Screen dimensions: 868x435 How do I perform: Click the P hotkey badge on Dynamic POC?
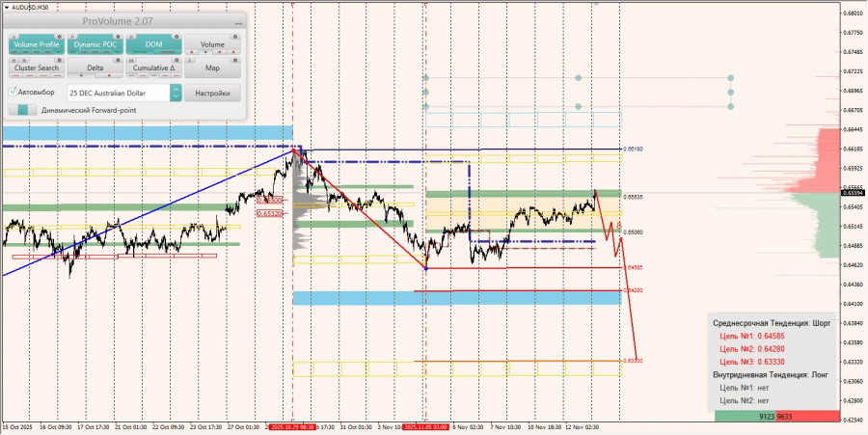(73, 37)
